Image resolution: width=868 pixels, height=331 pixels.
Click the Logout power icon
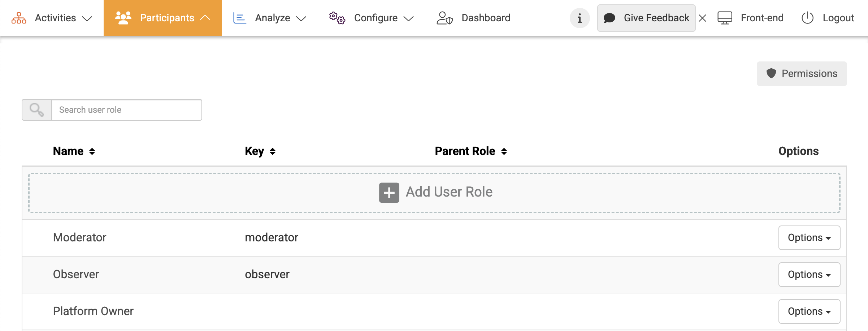807,18
